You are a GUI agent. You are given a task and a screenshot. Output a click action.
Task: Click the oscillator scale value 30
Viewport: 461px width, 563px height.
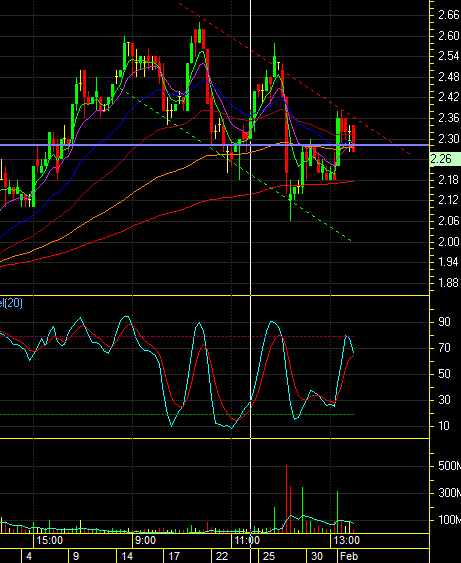(x=444, y=400)
